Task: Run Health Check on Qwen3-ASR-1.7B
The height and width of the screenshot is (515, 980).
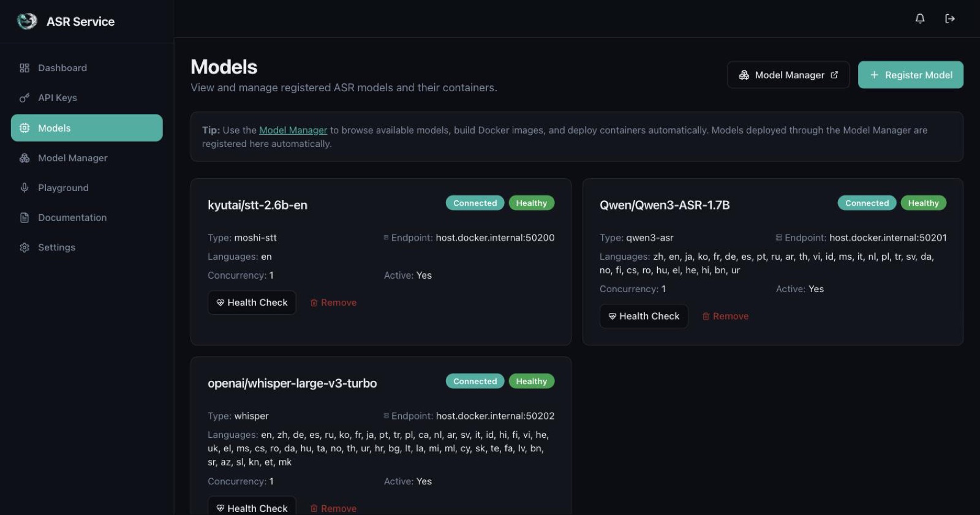Action: coord(644,316)
